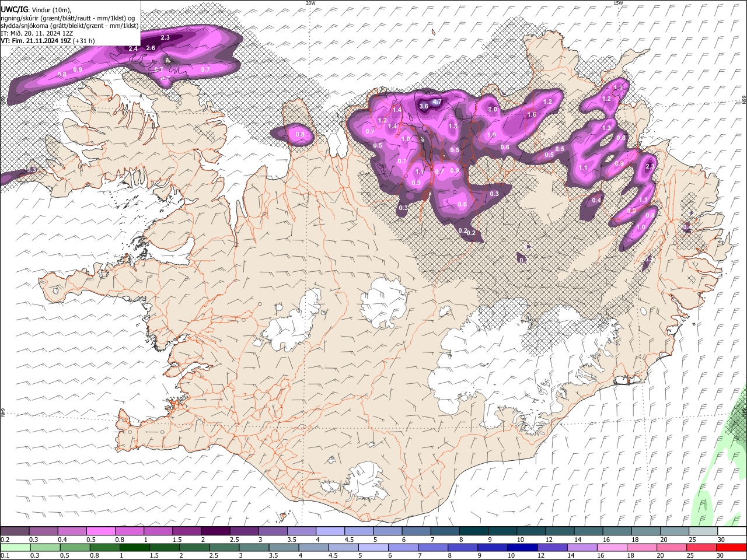Click the 20W longitude label

tap(310, 3)
